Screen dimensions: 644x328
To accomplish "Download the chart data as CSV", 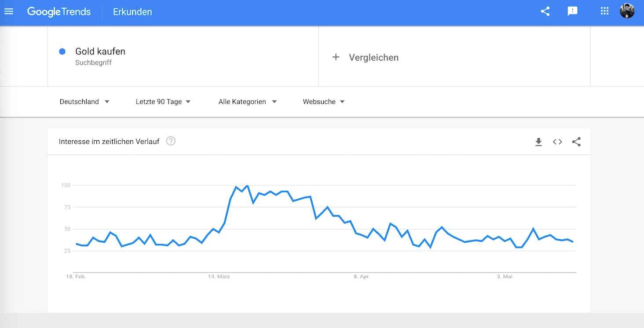I will click(538, 142).
